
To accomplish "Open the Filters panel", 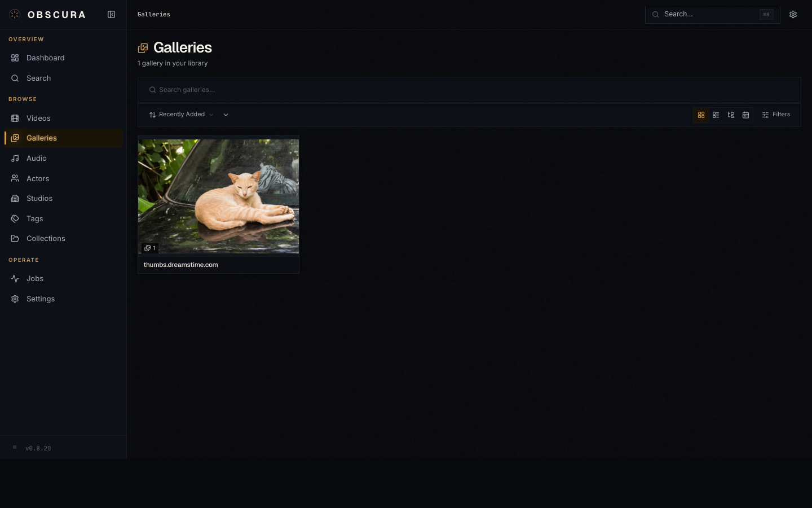I will tap(776, 115).
